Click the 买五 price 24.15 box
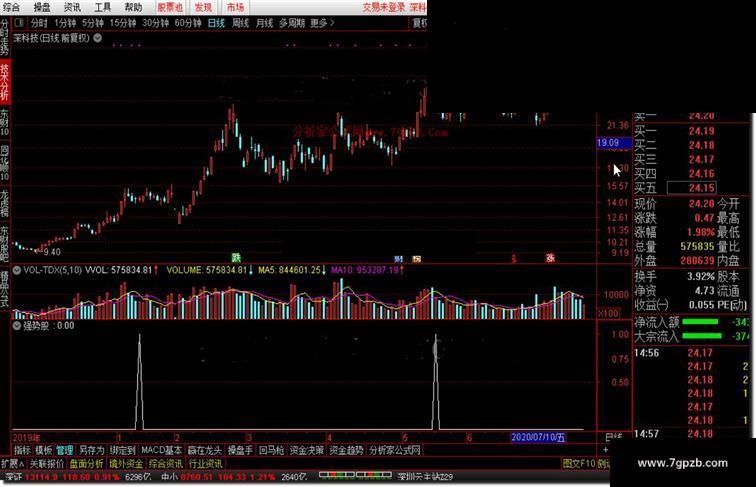The image size is (756, 487). [691, 188]
